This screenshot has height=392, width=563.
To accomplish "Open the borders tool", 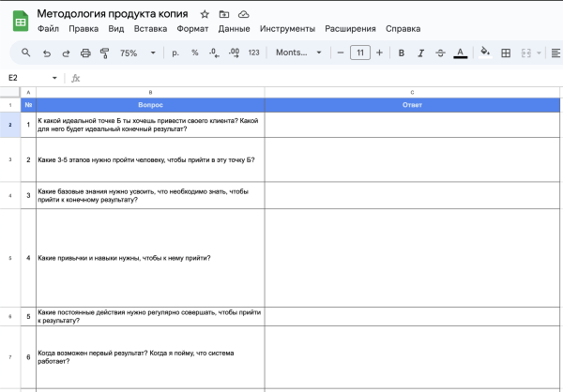I will (x=506, y=53).
